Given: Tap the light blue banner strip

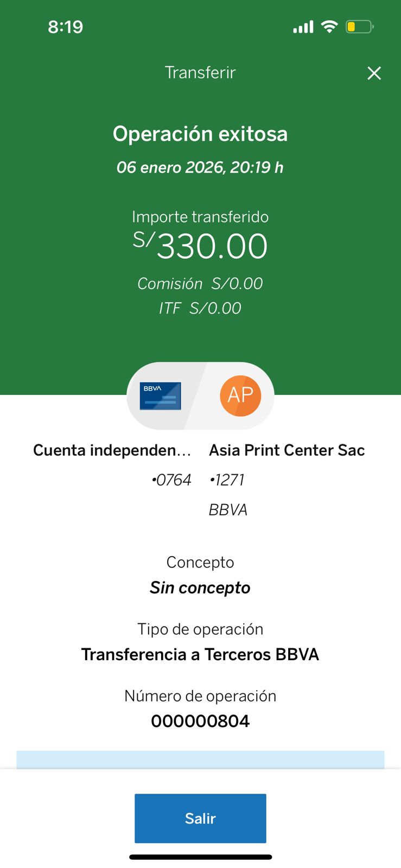Looking at the screenshot, I should [200, 759].
